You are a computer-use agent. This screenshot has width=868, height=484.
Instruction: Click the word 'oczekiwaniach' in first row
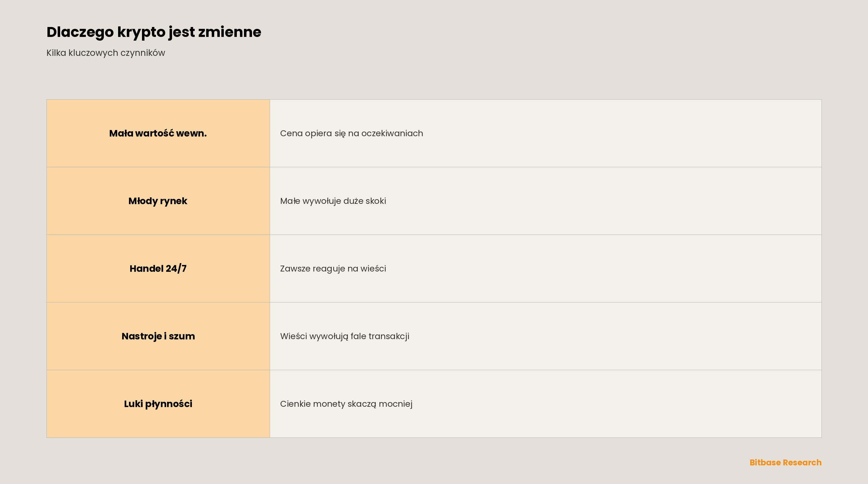(x=392, y=133)
